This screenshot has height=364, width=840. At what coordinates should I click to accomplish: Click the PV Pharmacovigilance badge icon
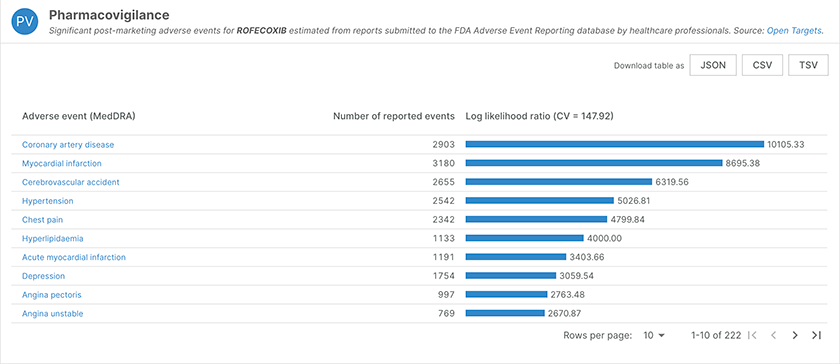[x=25, y=21]
